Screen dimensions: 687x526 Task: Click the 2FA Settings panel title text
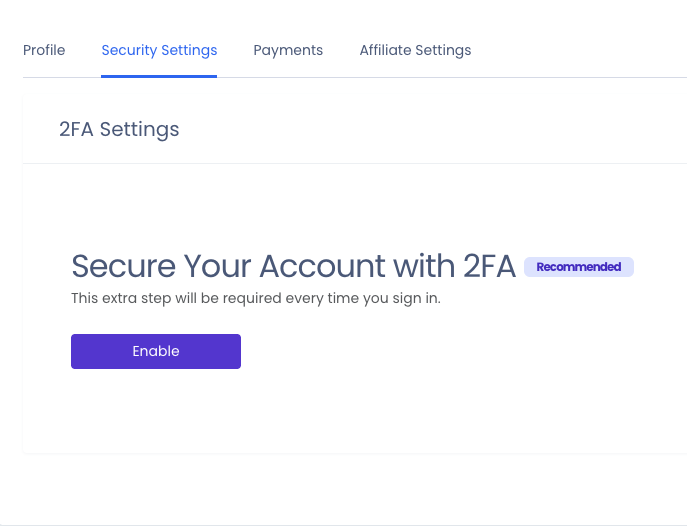tap(119, 130)
